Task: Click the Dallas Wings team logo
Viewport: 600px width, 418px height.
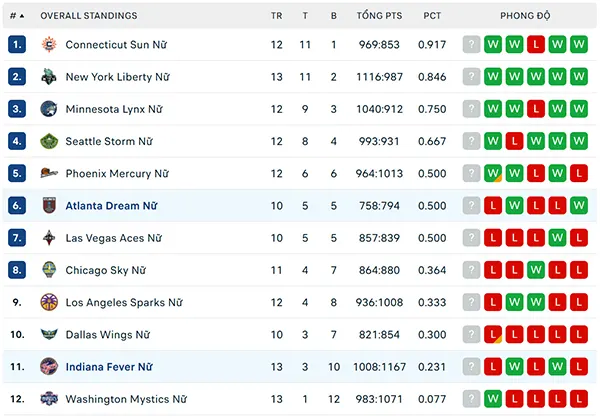Action: pyautogui.click(x=49, y=334)
